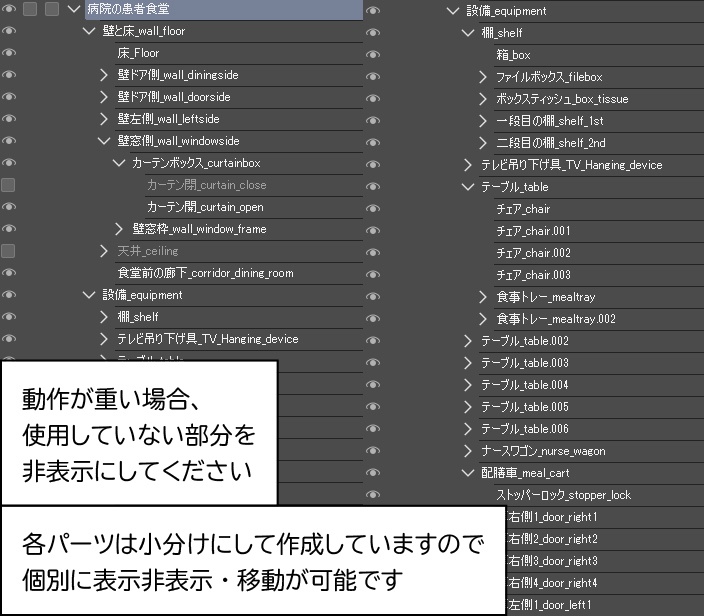Click first checkbox beside 病院の患者食堂 root
Image resolution: width=704 pixels, height=616 pixels.
(x=30, y=9)
